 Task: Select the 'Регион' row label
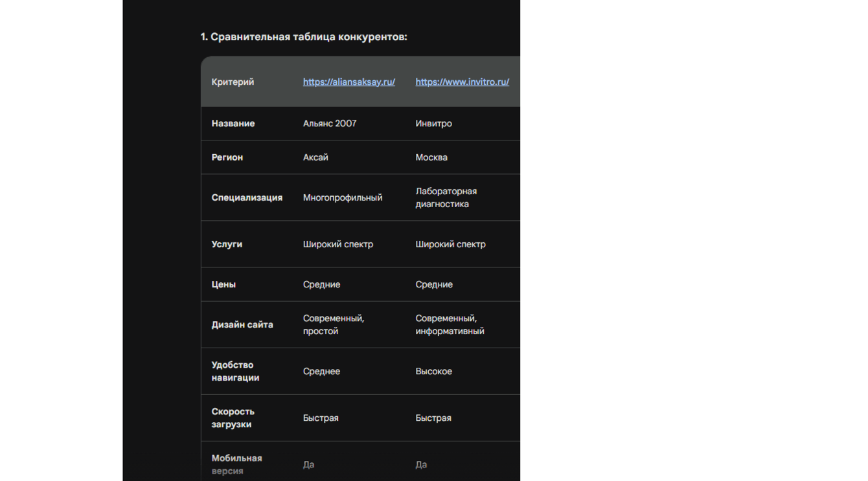pyautogui.click(x=227, y=157)
